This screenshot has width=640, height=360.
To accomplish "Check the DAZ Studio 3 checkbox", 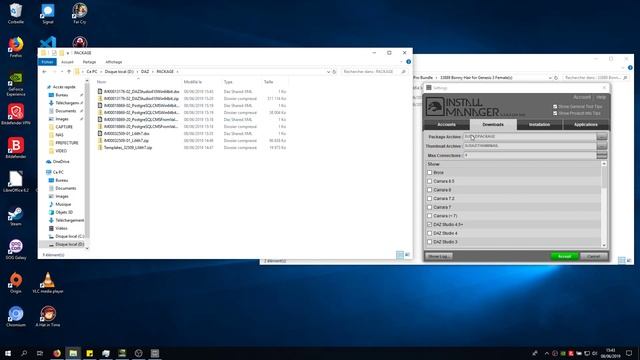I will tap(429, 242).
